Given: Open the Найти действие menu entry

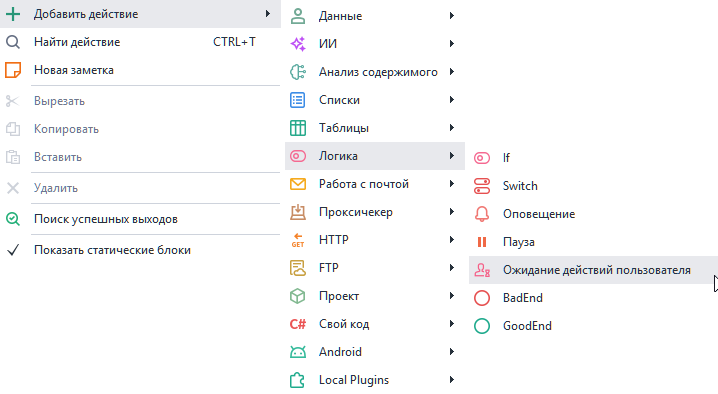Looking at the screenshot, I should click(x=140, y=42).
